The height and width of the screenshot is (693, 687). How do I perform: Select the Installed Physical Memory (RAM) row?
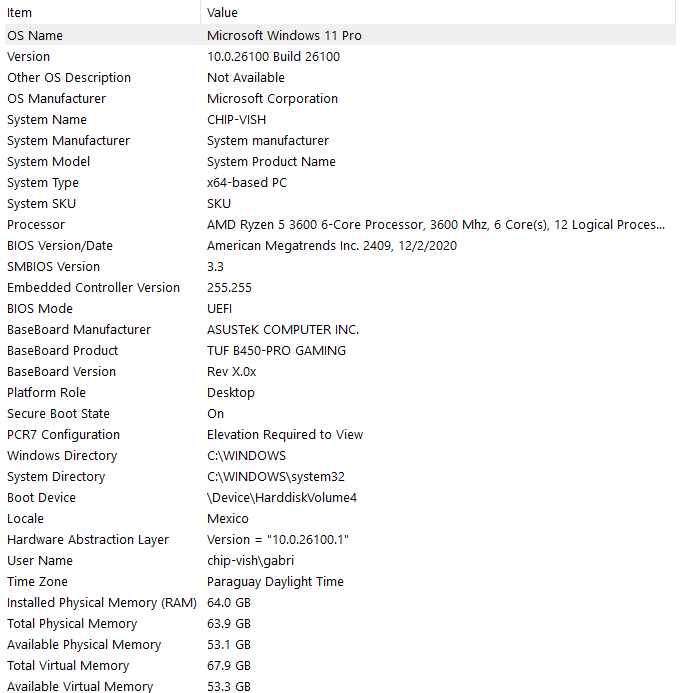pos(340,602)
